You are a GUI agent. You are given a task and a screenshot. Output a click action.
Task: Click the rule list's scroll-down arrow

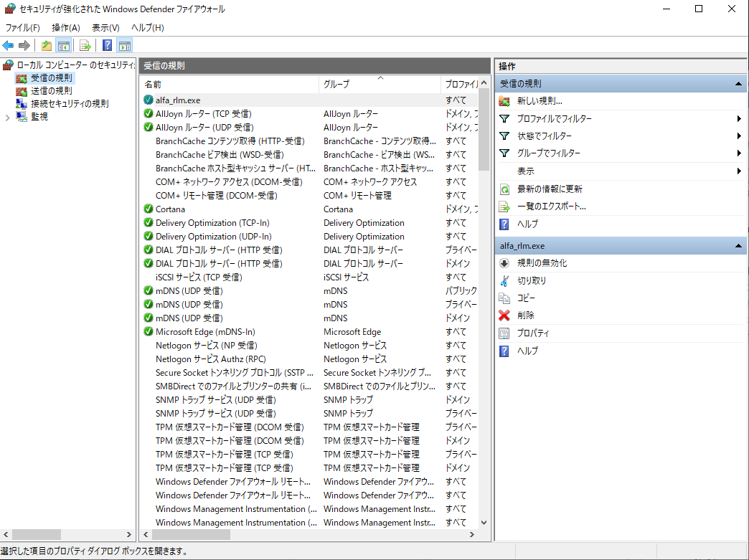[484, 523]
